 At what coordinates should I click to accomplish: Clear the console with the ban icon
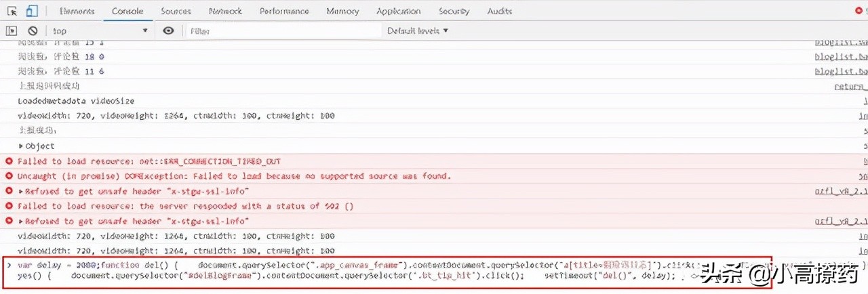(x=33, y=31)
